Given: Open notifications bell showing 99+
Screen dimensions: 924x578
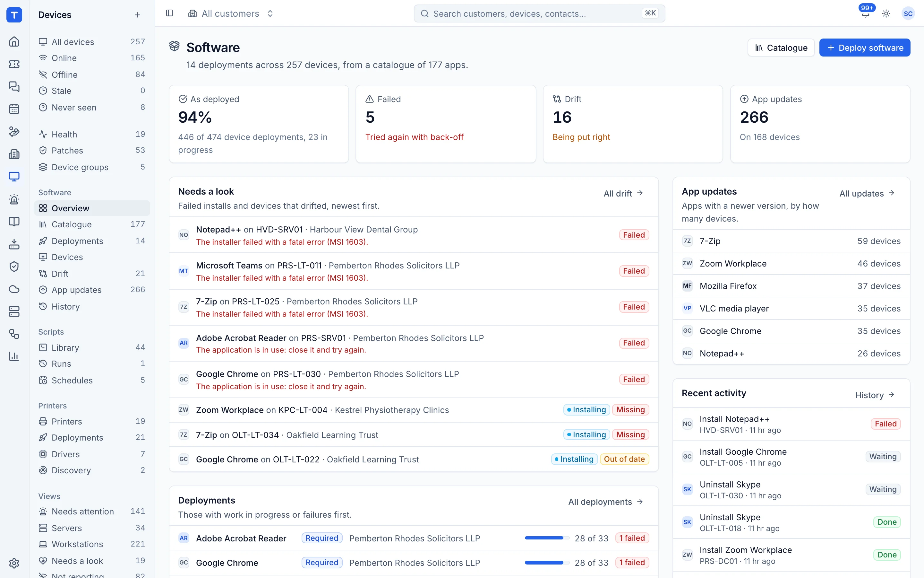Looking at the screenshot, I should (866, 13).
